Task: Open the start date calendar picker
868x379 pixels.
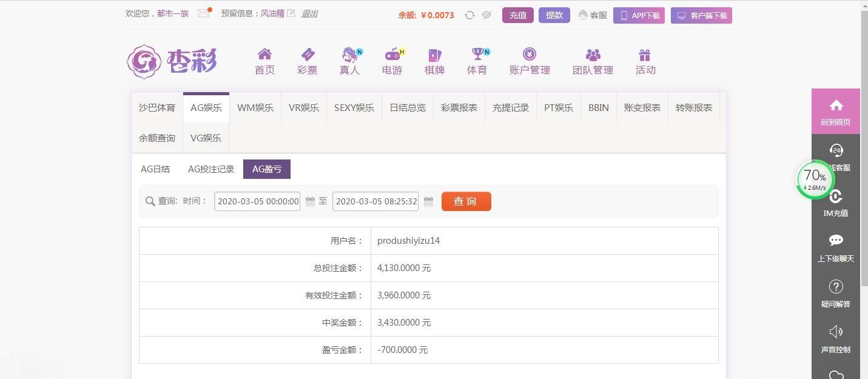Action: coord(309,201)
